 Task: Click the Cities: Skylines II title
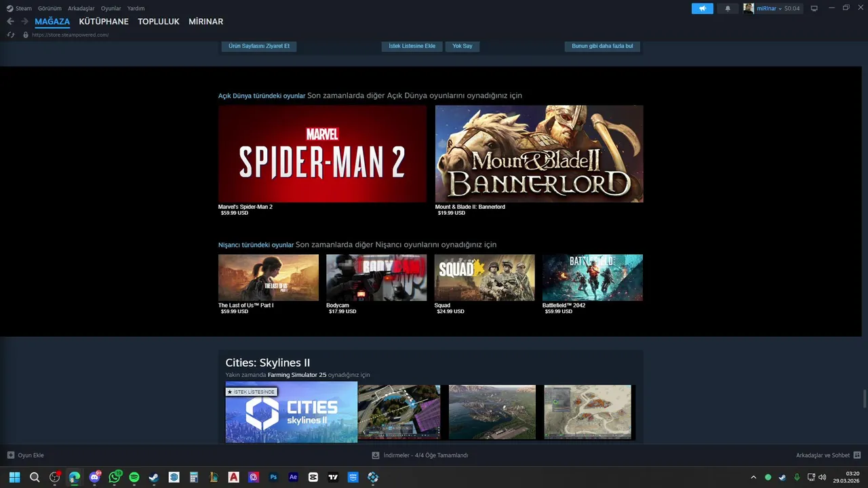click(268, 363)
